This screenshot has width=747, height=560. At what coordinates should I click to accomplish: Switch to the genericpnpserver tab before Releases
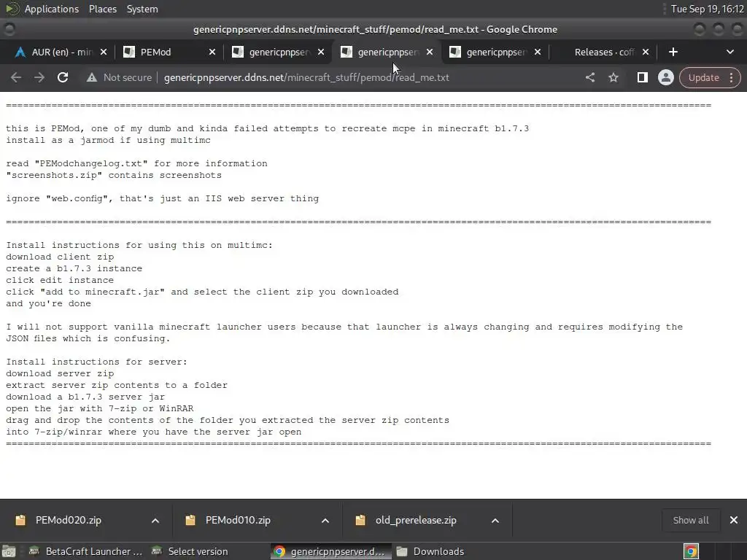pos(495,52)
